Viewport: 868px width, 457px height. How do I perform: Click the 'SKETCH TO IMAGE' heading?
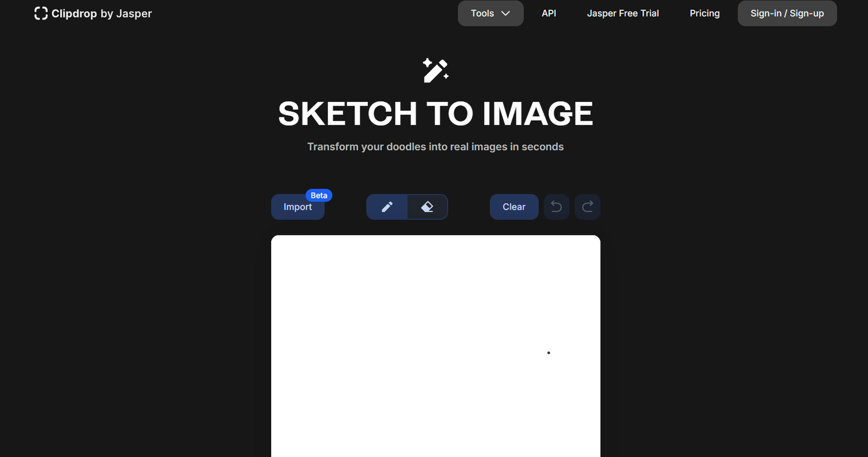pos(435,114)
